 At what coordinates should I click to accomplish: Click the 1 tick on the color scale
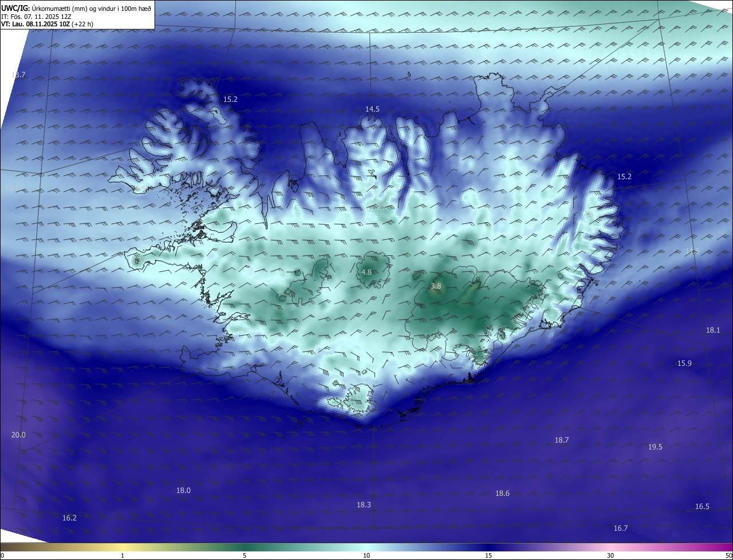(x=123, y=555)
